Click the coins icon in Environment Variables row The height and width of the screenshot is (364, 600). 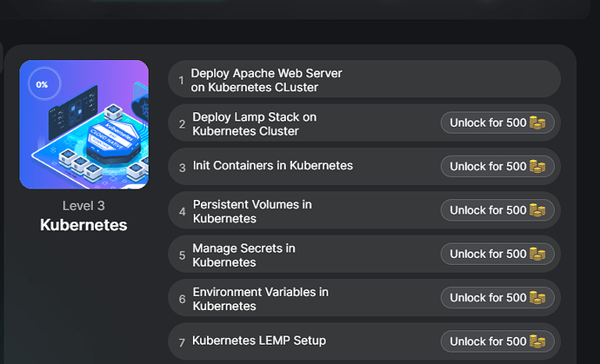click(537, 297)
